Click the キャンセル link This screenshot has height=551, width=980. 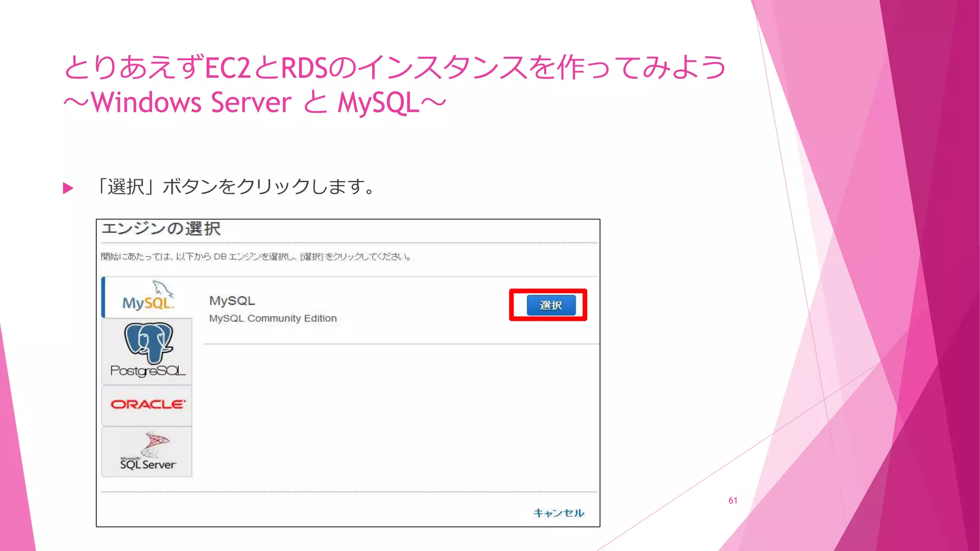pos(558,513)
